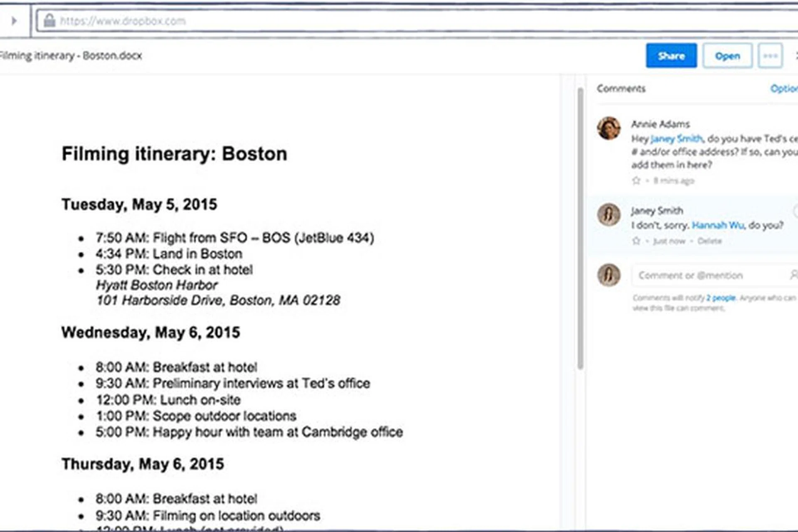Click the lock icon in the address bar
Screen dimensions: 798x532
pyautogui.click(x=49, y=21)
